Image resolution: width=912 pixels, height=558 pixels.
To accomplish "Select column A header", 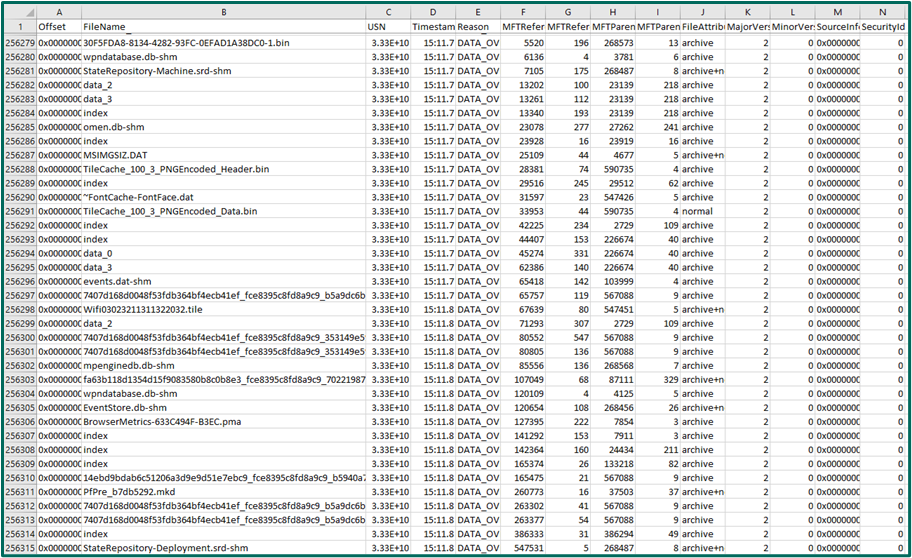I will click(59, 12).
